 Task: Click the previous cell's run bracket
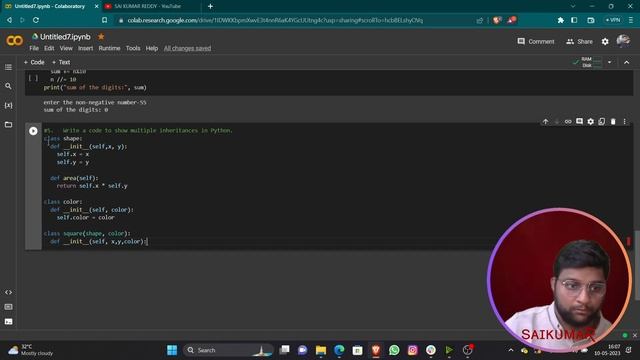click(33, 78)
